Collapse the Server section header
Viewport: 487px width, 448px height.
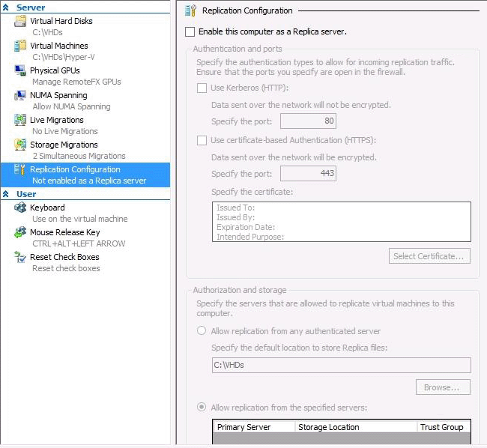(x=7, y=7)
